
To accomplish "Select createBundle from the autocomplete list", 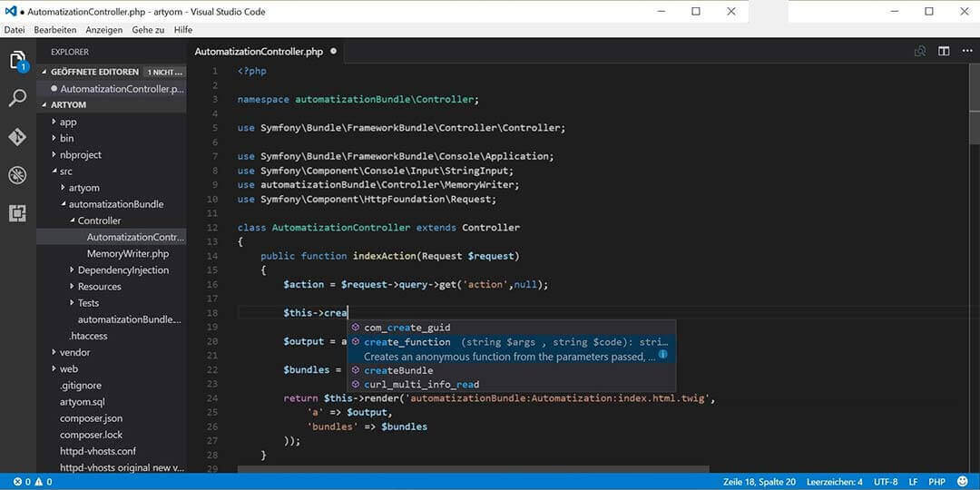I will [398, 370].
